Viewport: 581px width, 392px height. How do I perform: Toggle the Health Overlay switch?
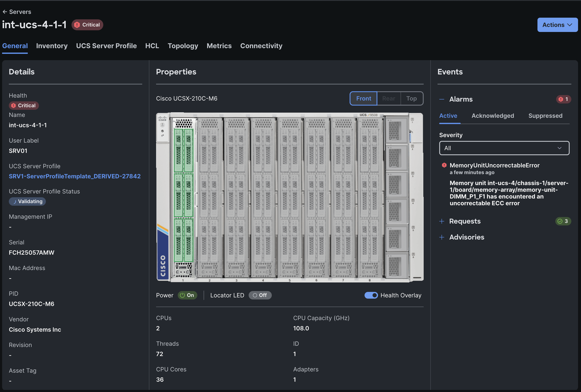pos(371,295)
